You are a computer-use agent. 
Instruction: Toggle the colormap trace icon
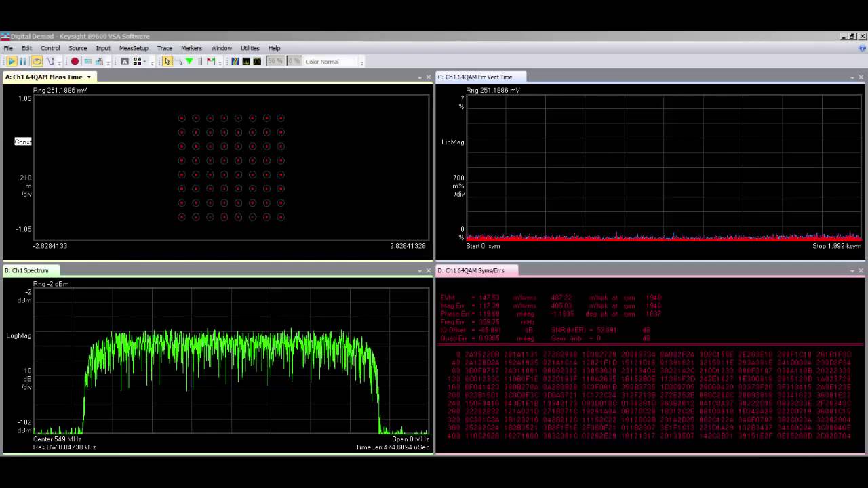235,61
